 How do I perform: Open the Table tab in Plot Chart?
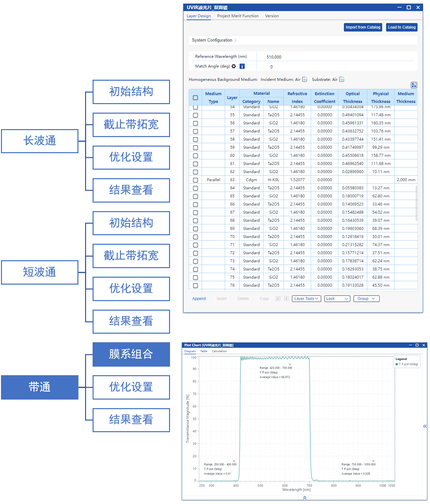click(204, 351)
